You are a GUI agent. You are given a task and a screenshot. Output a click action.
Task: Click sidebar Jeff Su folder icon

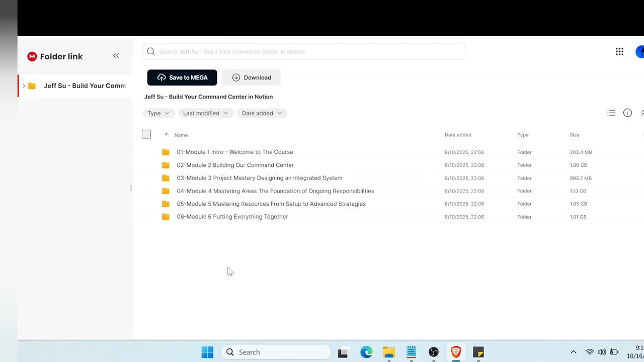pyautogui.click(x=32, y=86)
